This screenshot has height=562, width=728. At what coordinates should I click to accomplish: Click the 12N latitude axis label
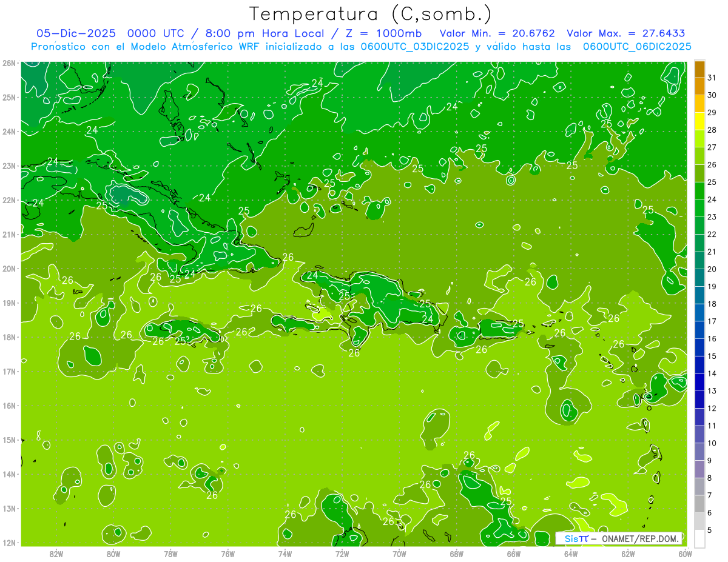(x=9, y=543)
